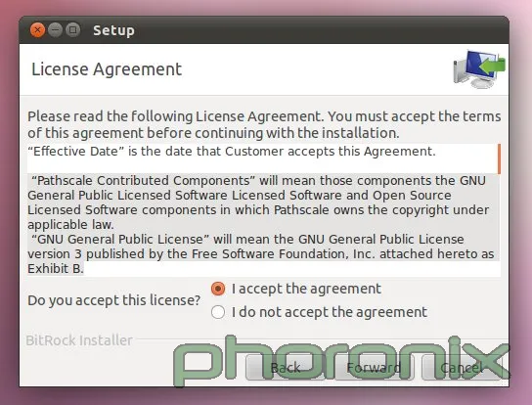
Task: Minimize the Setup installer window
Action: pyautogui.click(x=55, y=30)
